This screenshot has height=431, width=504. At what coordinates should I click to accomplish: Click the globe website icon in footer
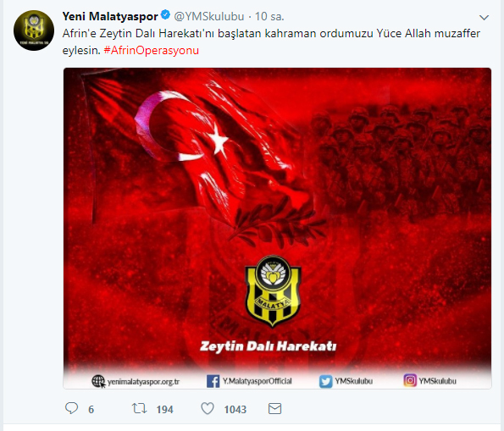[x=98, y=382]
